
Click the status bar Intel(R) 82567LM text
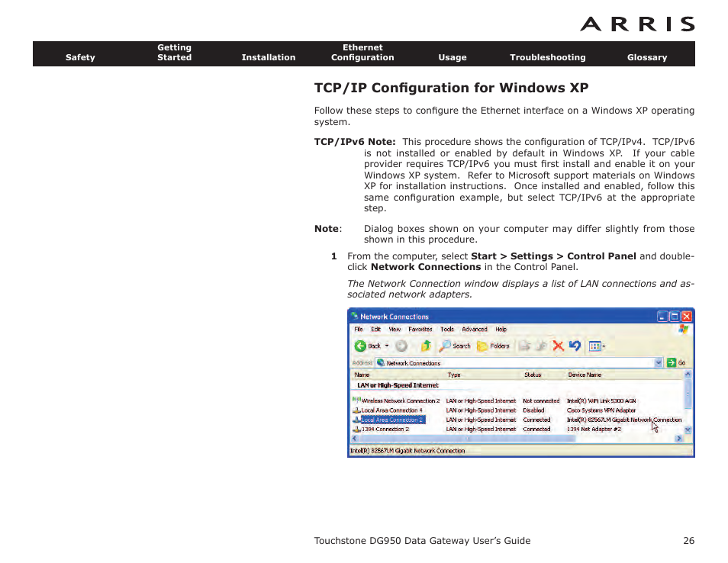point(407,451)
